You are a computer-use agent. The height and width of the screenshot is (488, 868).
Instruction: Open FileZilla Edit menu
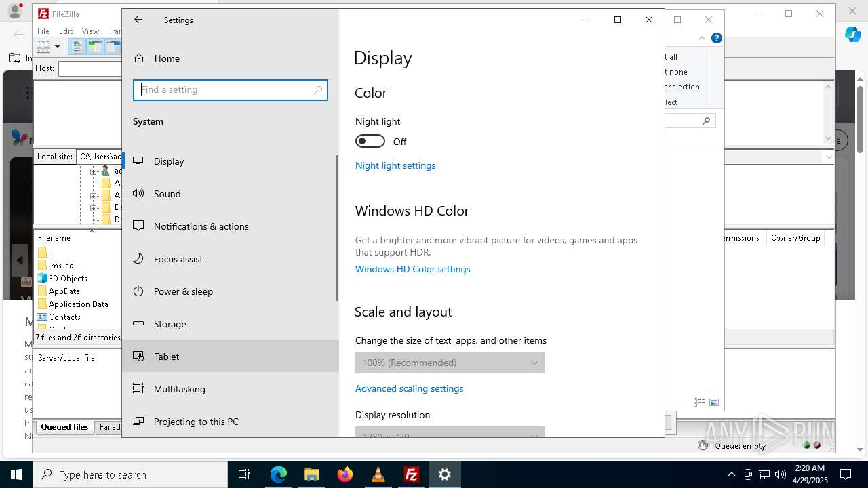[x=66, y=31]
